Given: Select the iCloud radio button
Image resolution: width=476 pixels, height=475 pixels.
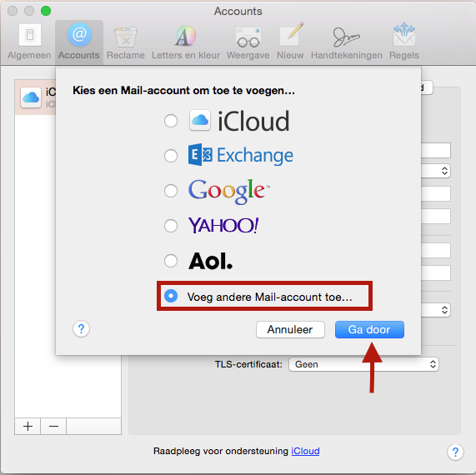Looking at the screenshot, I should (171, 121).
